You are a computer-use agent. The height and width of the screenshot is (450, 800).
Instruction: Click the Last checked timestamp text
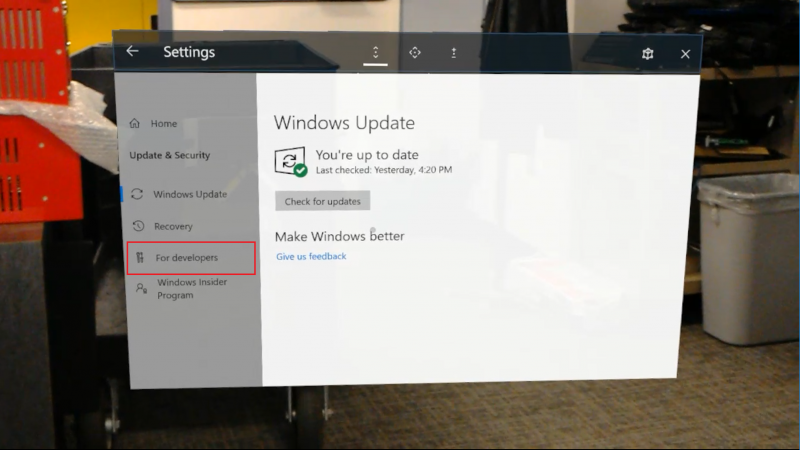click(x=384, y=170)
